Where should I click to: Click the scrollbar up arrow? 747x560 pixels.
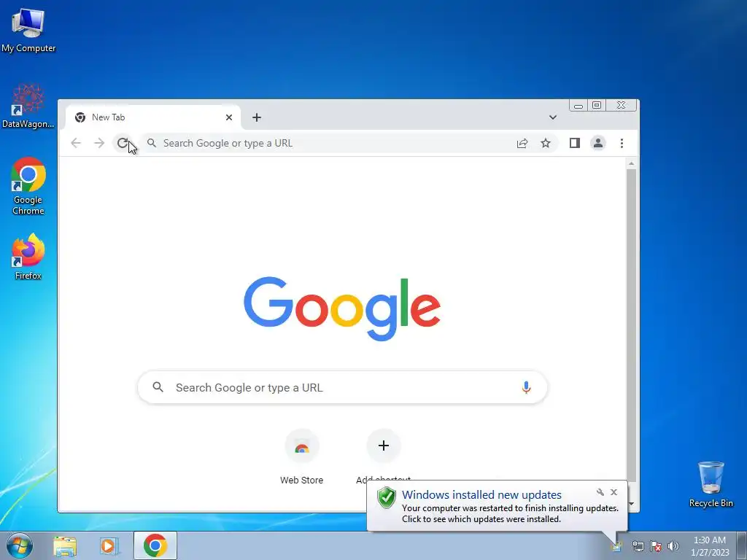tap(631, 164)
